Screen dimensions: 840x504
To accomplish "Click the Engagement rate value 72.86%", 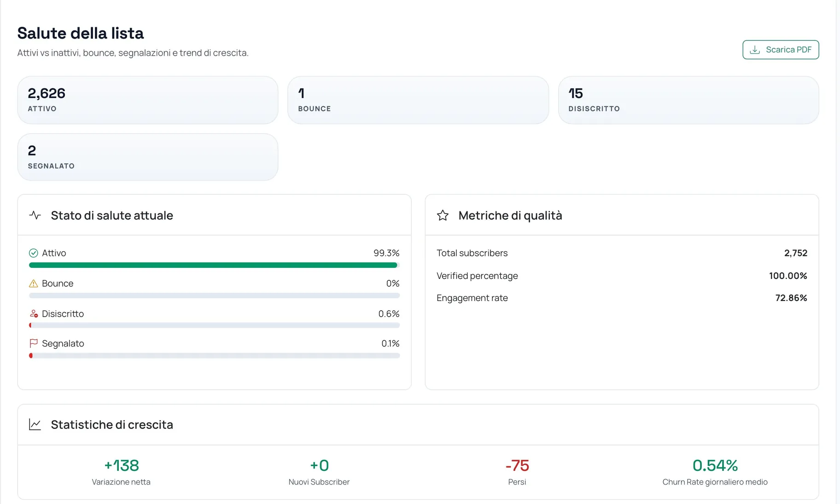I will (791, 298).
